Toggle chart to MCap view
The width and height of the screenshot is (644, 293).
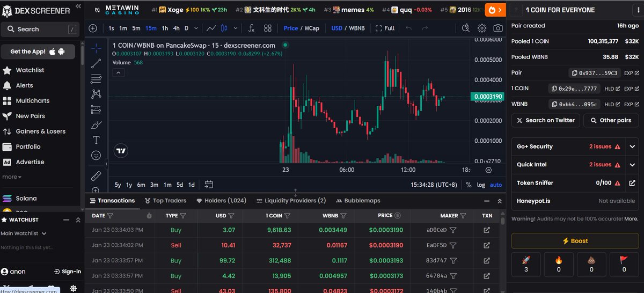coord(312,28)
